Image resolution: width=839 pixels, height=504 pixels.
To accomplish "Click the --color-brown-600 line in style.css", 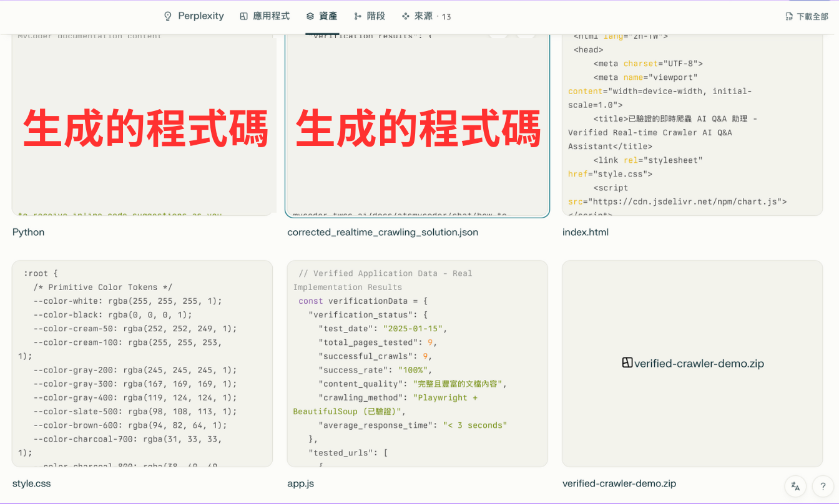I will pyautogui.click(x=130, y=425).
